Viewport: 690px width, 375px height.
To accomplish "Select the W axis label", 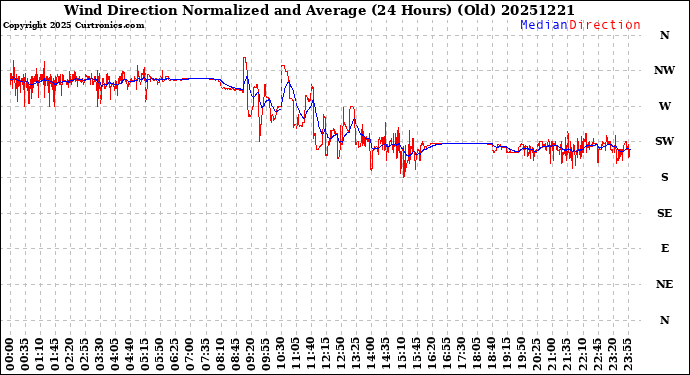I will (x=664, y=106).
